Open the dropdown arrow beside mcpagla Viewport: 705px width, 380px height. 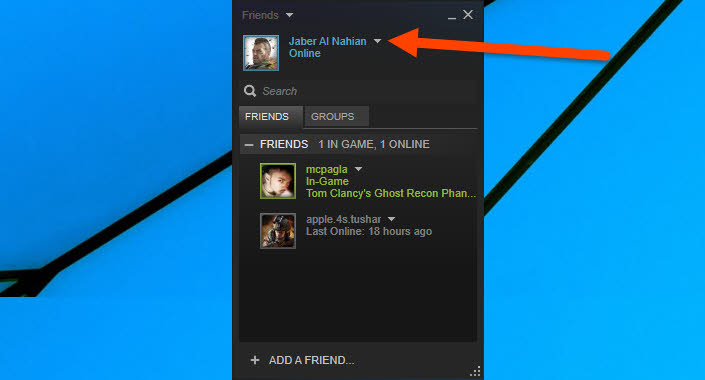point(358,170)
